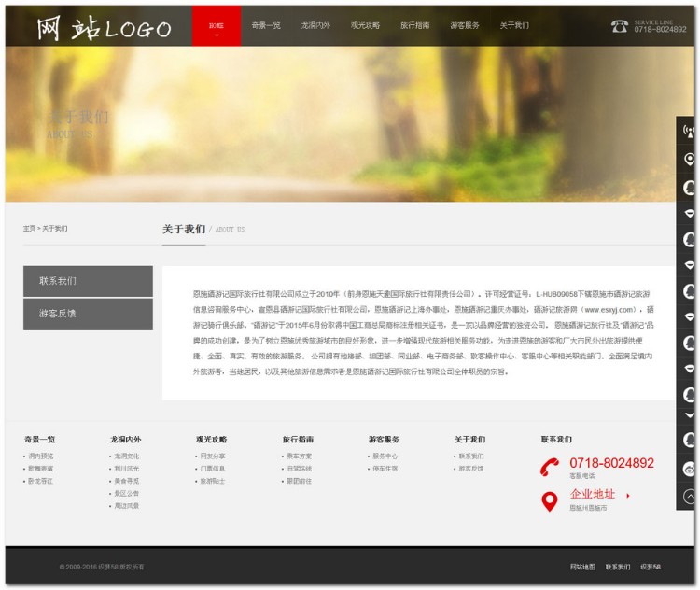This screenshot has width=700, height=590.
Task: Click the 观光攻略 footer column heading
Action: point(212,440)
